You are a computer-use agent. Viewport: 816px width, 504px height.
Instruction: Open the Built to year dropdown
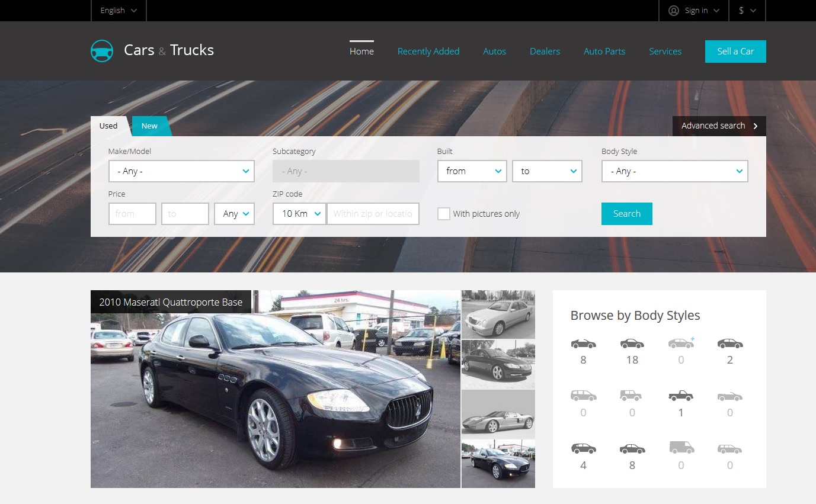548,171
